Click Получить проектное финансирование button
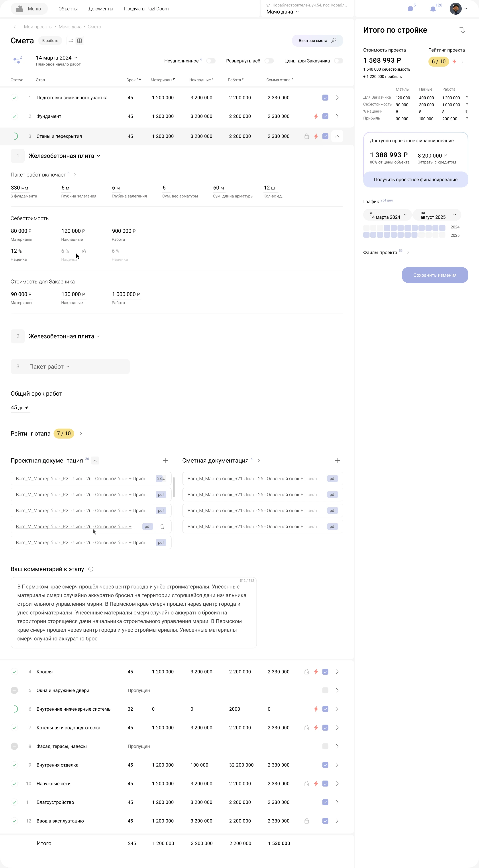This screenshot has height=868, width=479. 415,180
